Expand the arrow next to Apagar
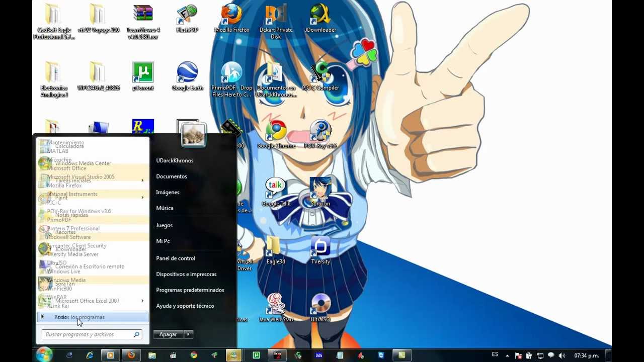This screenshot has height=362, width=644. click(x=189, y=334)
